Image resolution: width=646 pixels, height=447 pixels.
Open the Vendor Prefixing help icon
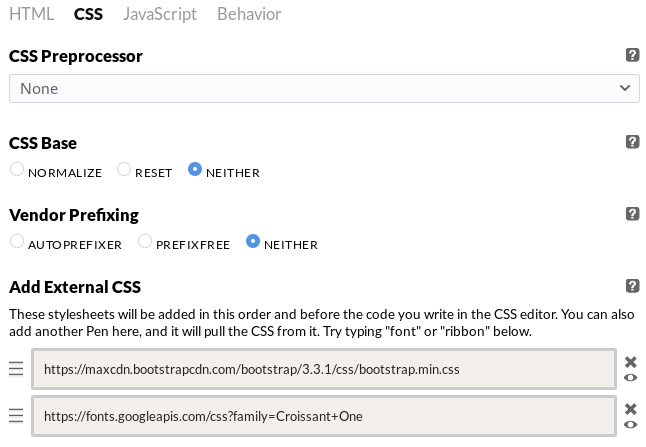(x=632, y=214)
